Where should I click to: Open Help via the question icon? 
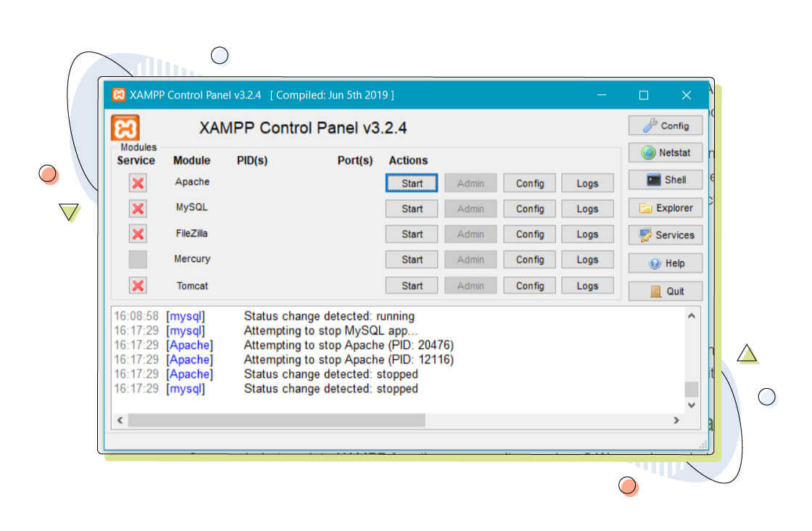[x=666, y=263]
